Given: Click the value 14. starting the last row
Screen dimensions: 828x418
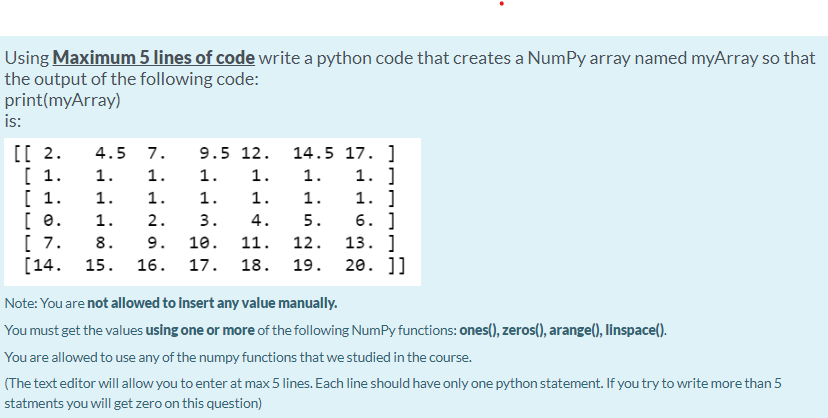Looking at the screenshot, I should (x=47, y=265).
